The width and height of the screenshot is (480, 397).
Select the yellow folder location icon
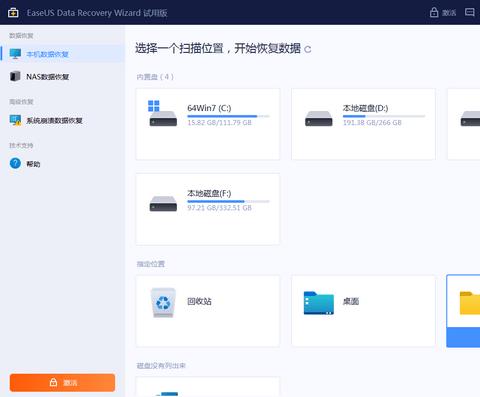click(x=470, y=303)
